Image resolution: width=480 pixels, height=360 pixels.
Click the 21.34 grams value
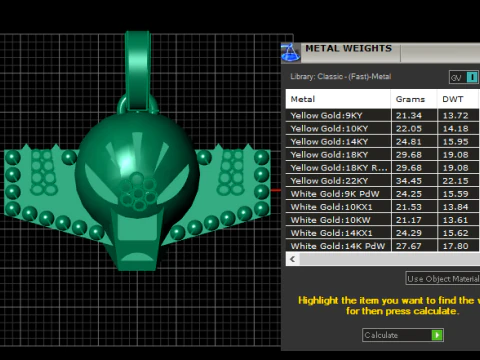click(x=409, y=115)
